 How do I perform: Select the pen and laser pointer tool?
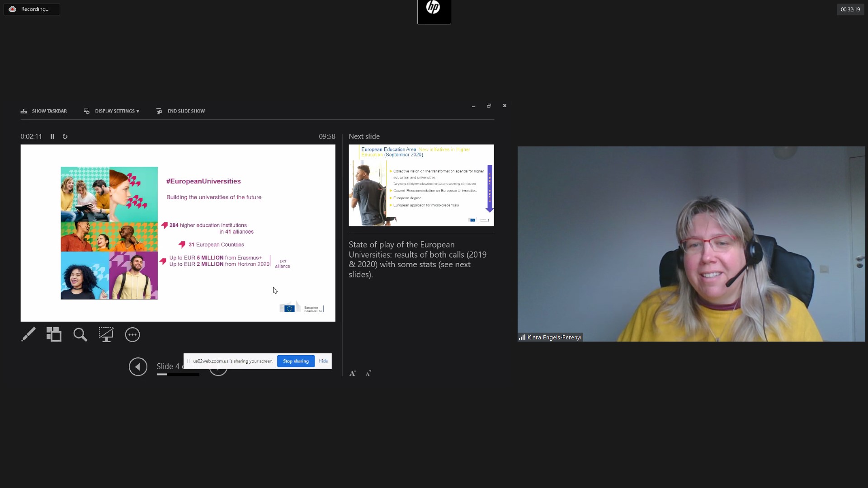click(x=28, y=335)
